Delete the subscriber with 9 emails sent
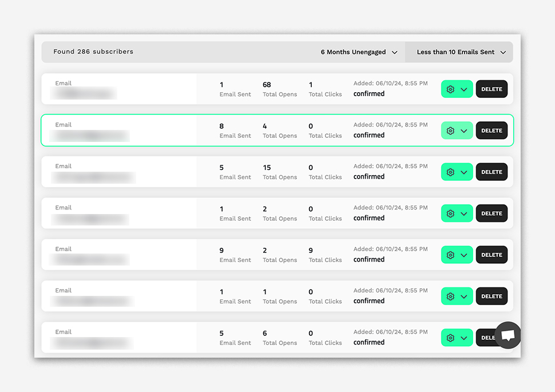 coord(491,255)
